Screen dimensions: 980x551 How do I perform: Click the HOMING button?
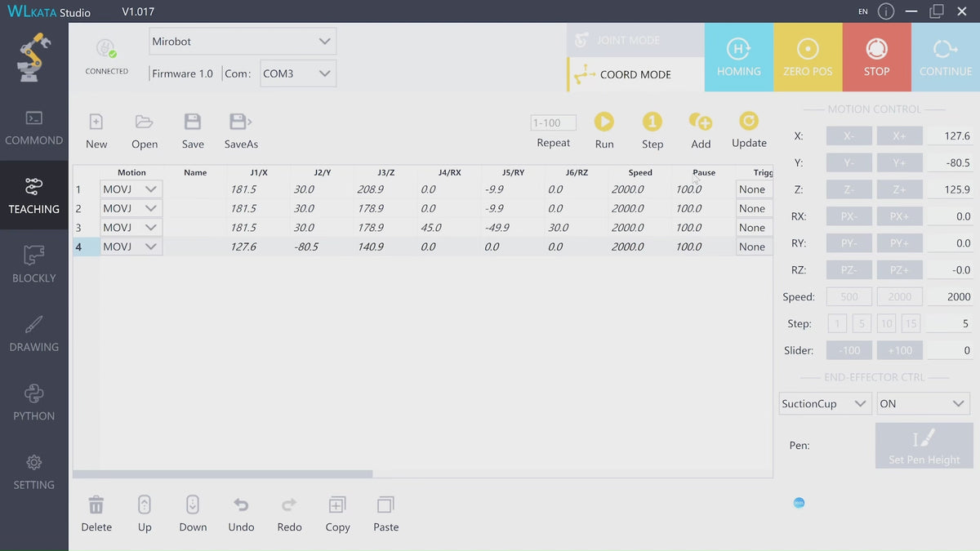tap(738, 57)
